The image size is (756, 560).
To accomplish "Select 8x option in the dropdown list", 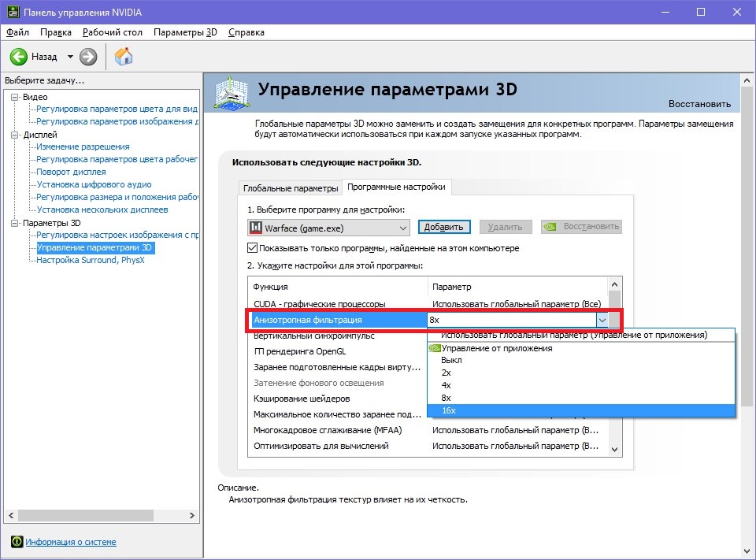I will 581,398.
